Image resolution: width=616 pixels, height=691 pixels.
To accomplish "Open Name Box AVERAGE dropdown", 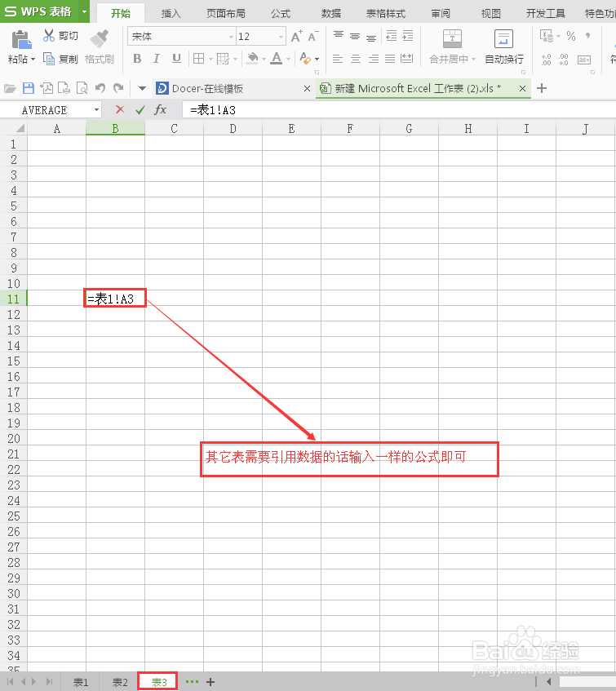I will pos(96,110).
